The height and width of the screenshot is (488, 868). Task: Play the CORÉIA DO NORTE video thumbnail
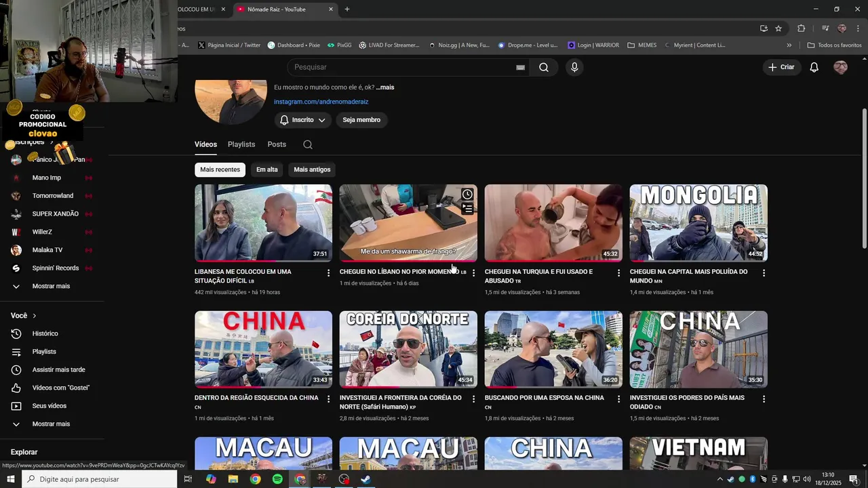click(x=408, y=349)
